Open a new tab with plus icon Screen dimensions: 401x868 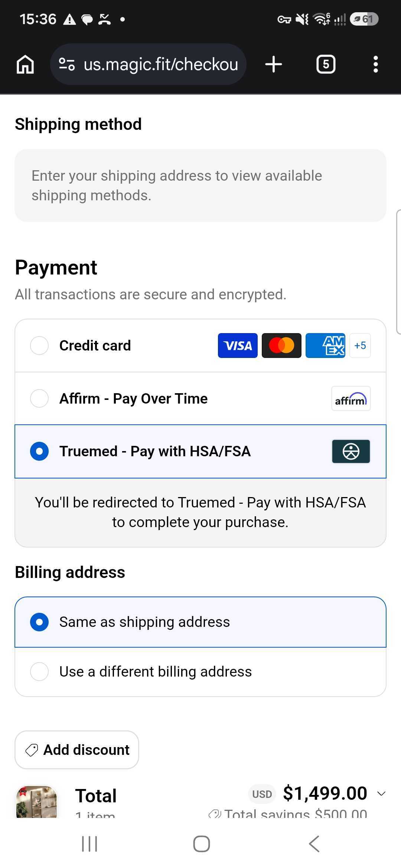click(274, 64)
